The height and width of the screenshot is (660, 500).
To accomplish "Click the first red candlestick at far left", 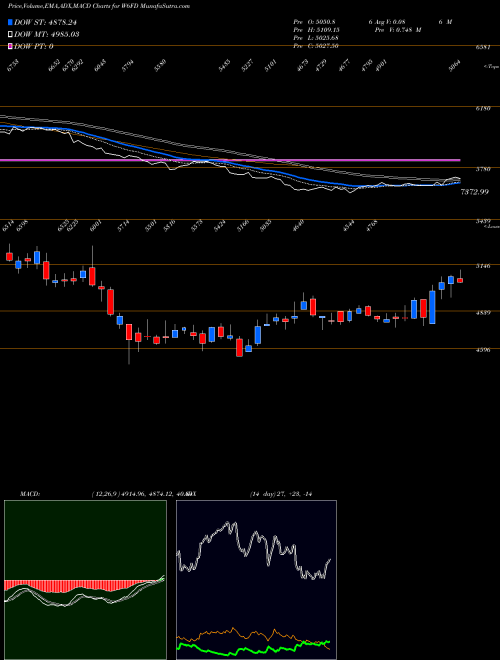I will click(x=9, y=256).
